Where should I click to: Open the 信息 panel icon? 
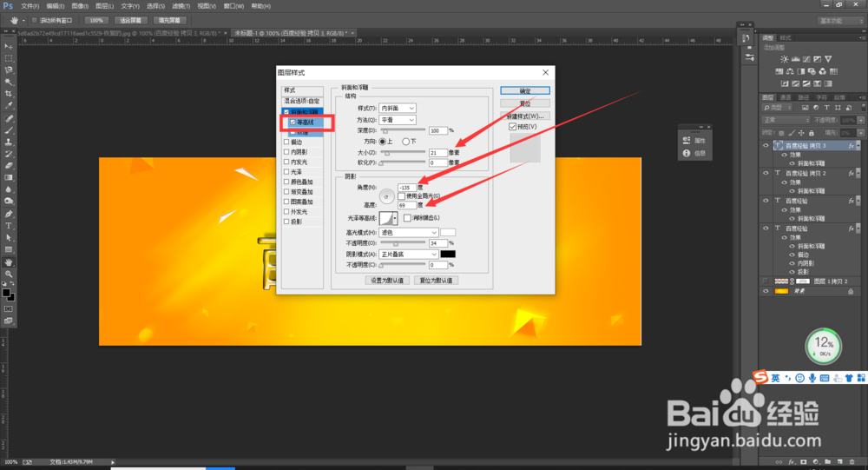click(687, 153)
